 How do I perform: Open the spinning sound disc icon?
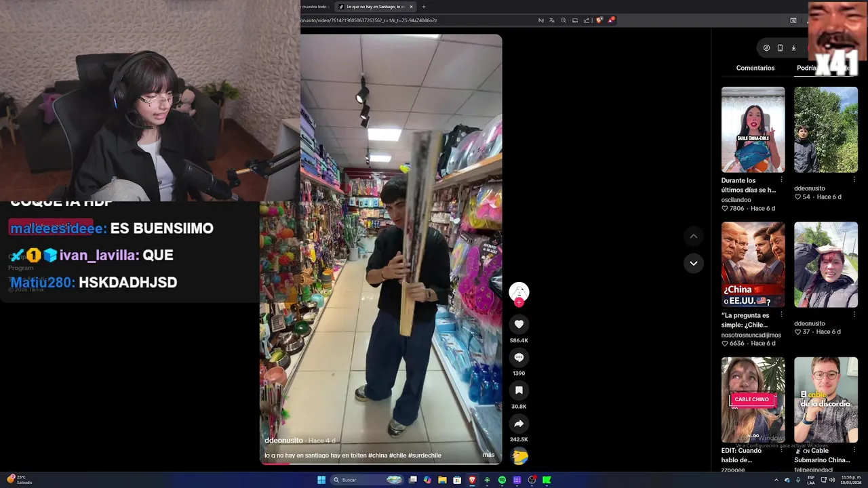(x=519, y=457)
